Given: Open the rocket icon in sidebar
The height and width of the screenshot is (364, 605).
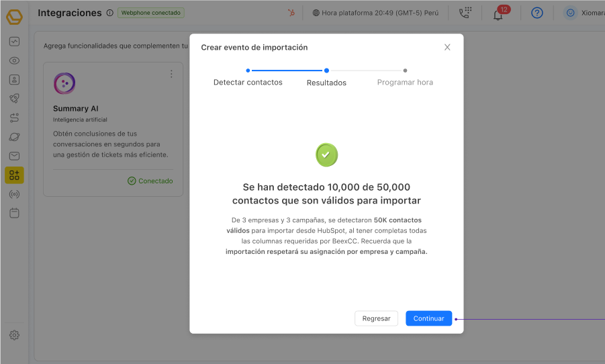Looking at the screenshot, I should [x=14, y=99].
